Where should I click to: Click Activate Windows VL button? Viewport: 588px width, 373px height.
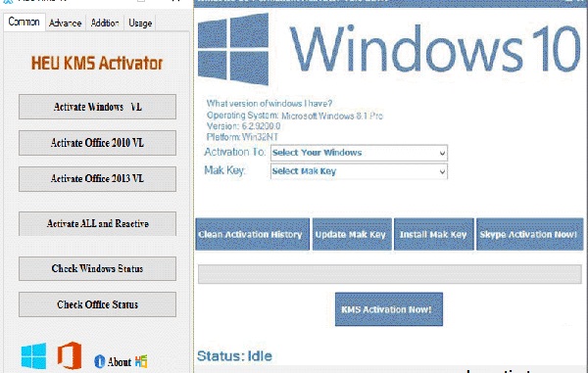click(97, 107)
